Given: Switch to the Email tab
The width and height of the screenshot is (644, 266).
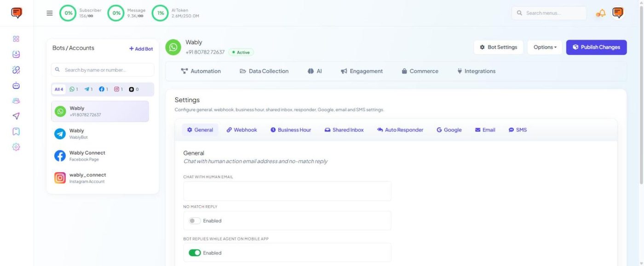Looking at the screenshot, I should pos(485,130).
